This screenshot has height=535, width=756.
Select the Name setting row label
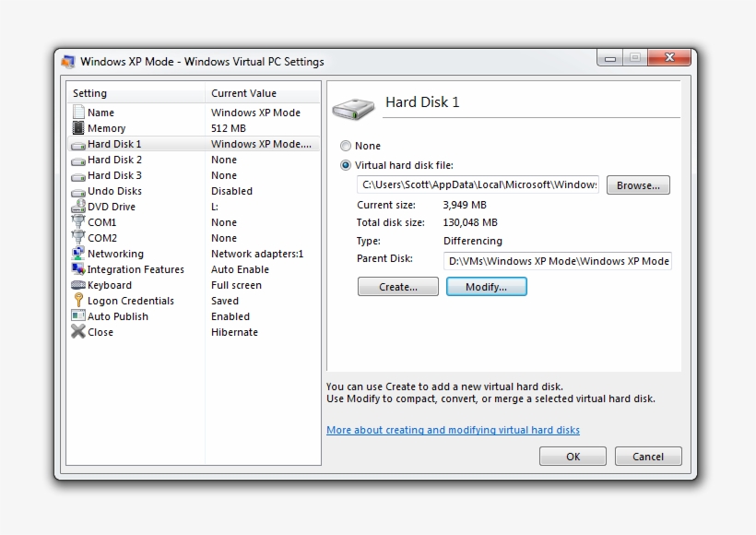pyautogui.click(x=100, y=113)
